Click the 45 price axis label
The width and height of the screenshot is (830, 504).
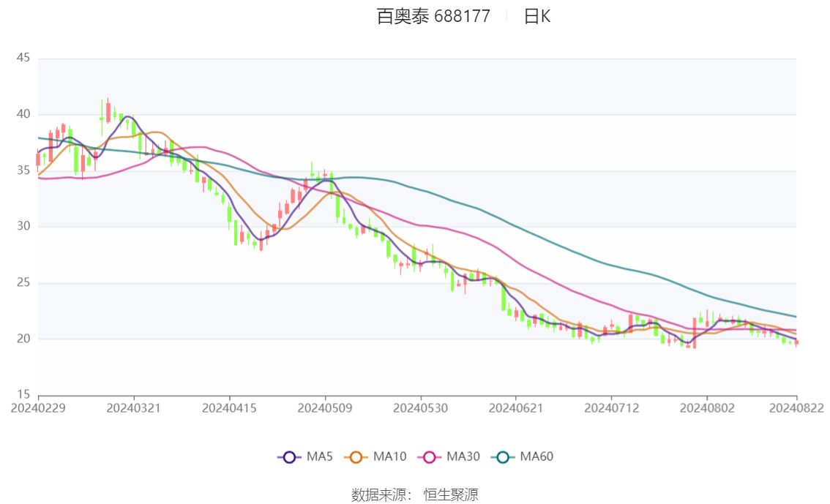23,58
